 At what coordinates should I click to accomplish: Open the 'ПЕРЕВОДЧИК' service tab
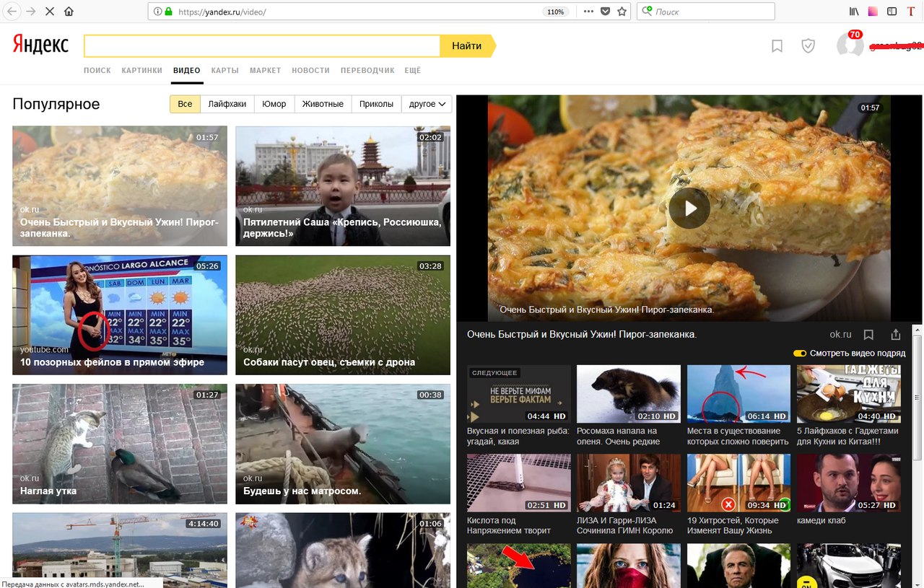coord(367,71)
